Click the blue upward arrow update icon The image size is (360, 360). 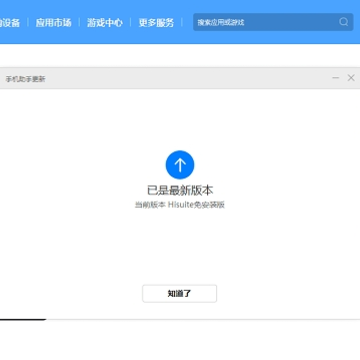point(180,165)
